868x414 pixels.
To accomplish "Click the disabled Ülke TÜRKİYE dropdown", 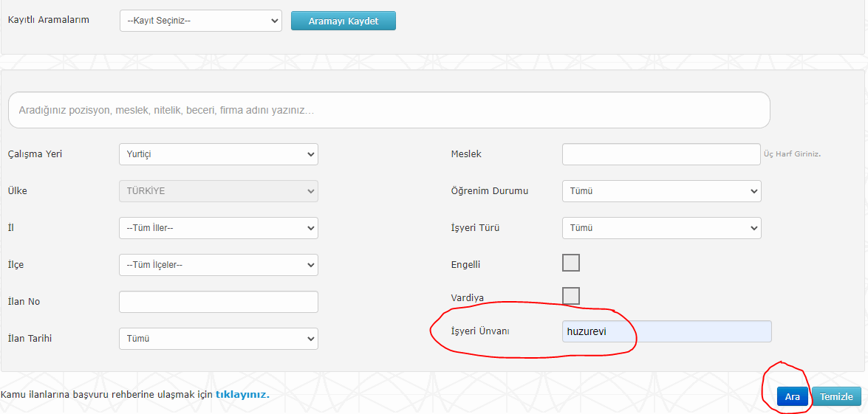I will [x=219, y=191].
